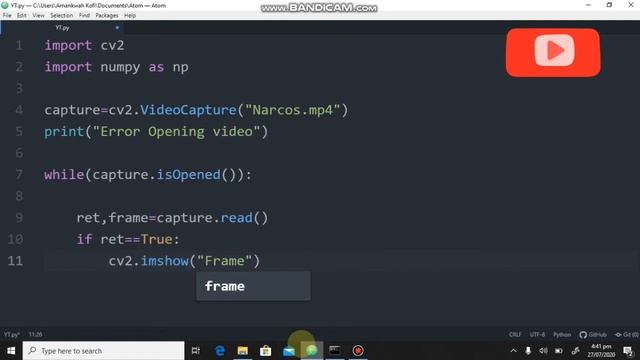Image resolution: width=640 pixels, height=360 pixels.
Task: Click the red YouTube play button overlay
Action: coord(553,52)
